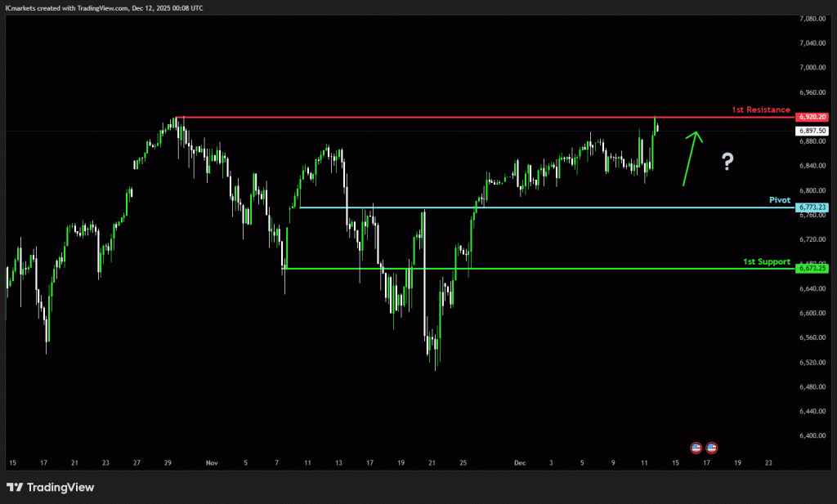The height and width of the screenshot is (504, 837).
Task: Click the '1st Resistance' label
Action: point(761,109)
